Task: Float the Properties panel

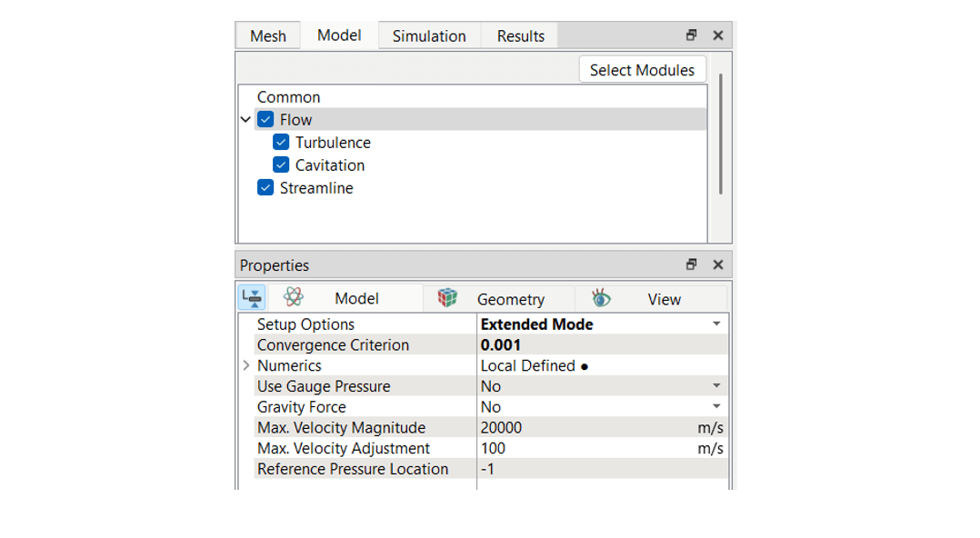Action: [x=691, y=264]
